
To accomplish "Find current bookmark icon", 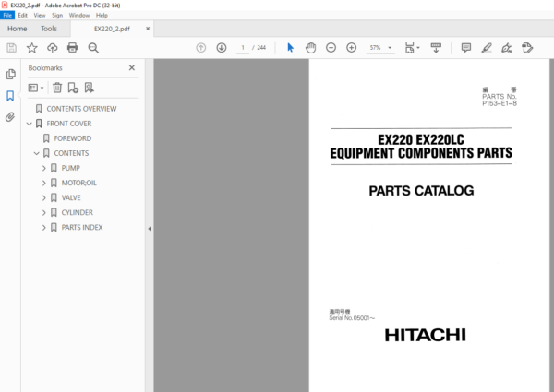I will (89, 88).
